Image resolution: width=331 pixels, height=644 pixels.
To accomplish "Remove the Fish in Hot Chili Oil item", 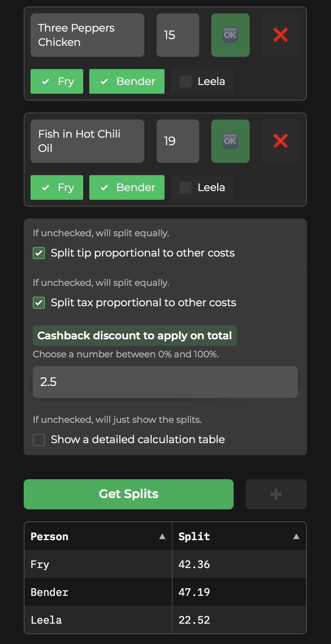I will tap(281, 141).
